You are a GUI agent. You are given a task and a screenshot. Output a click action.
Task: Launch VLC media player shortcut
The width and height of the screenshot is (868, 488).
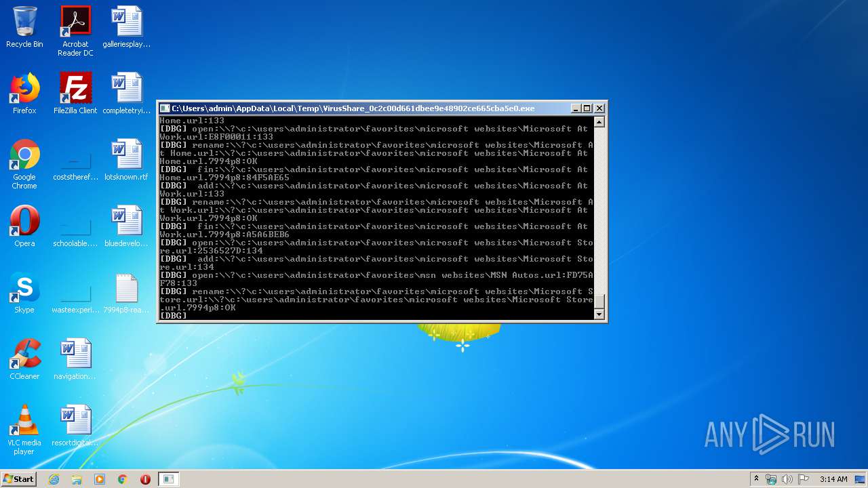(x=24, y=430)
